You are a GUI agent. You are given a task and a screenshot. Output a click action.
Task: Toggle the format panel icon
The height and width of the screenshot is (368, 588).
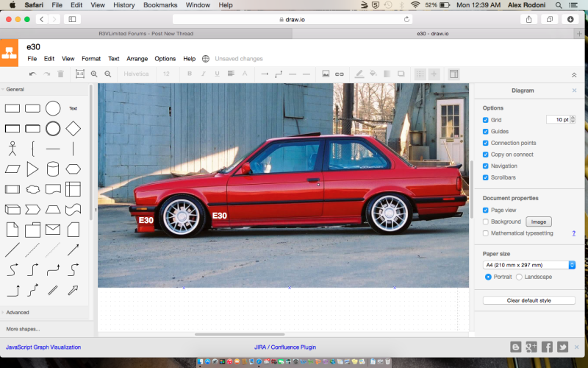453,74
